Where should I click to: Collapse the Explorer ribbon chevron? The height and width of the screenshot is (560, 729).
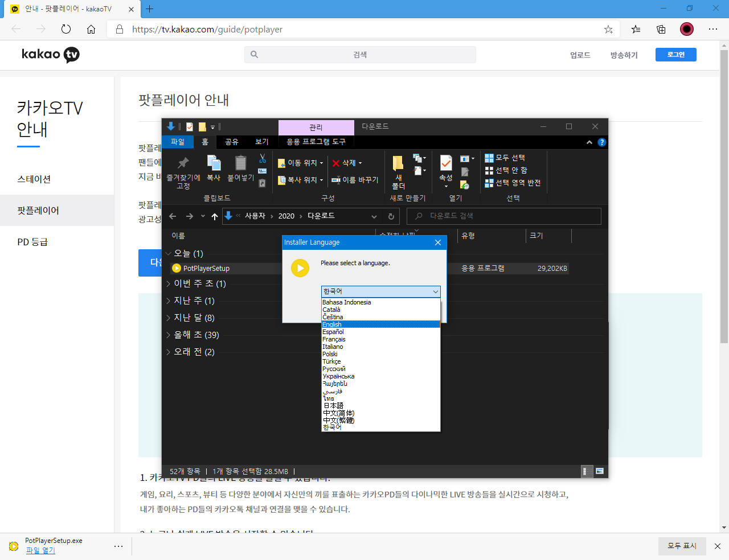[x=589, y=142]
